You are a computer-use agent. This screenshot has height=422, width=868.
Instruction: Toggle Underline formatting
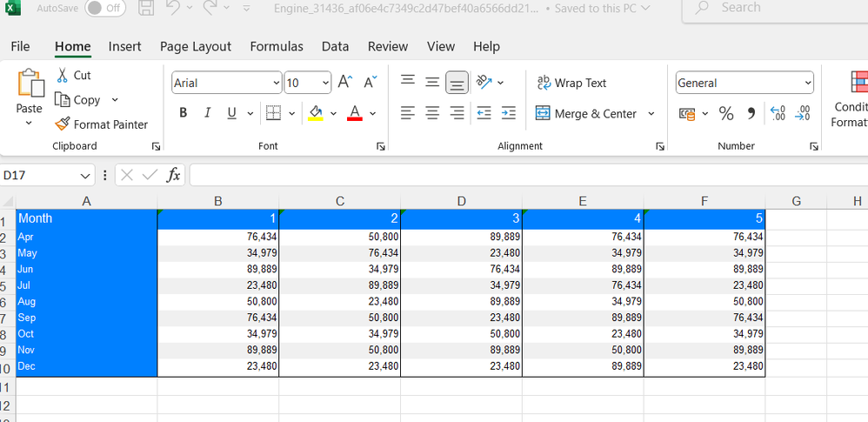click(x=231, y=113)
